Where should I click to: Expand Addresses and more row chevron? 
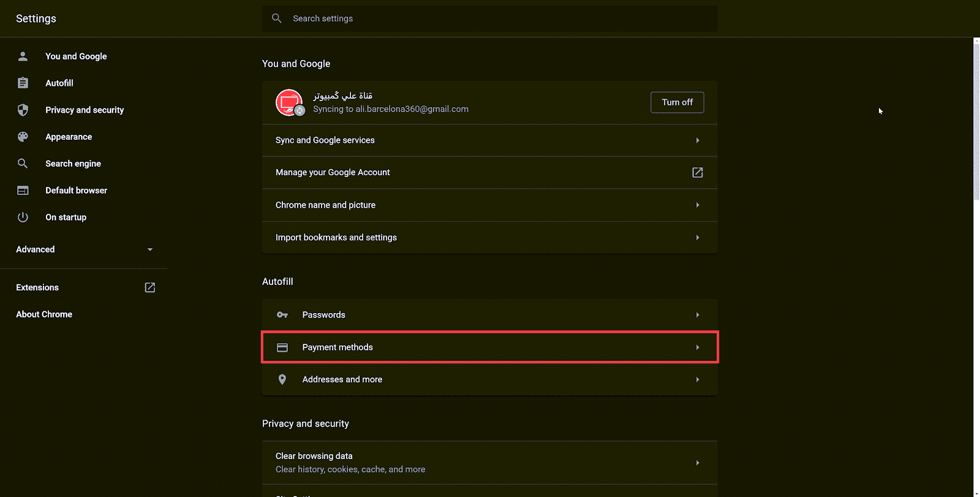[x=698, y=379]
